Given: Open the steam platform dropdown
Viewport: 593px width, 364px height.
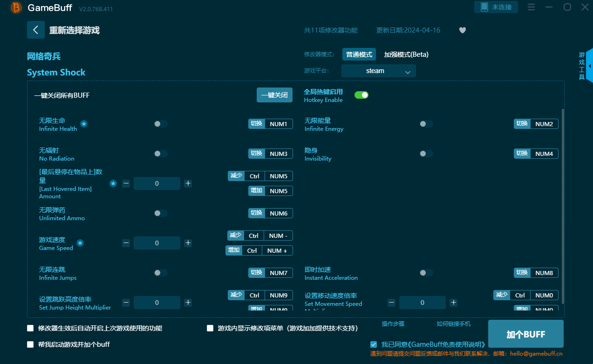Looking at the screenshot, I should tap(378, 71).
